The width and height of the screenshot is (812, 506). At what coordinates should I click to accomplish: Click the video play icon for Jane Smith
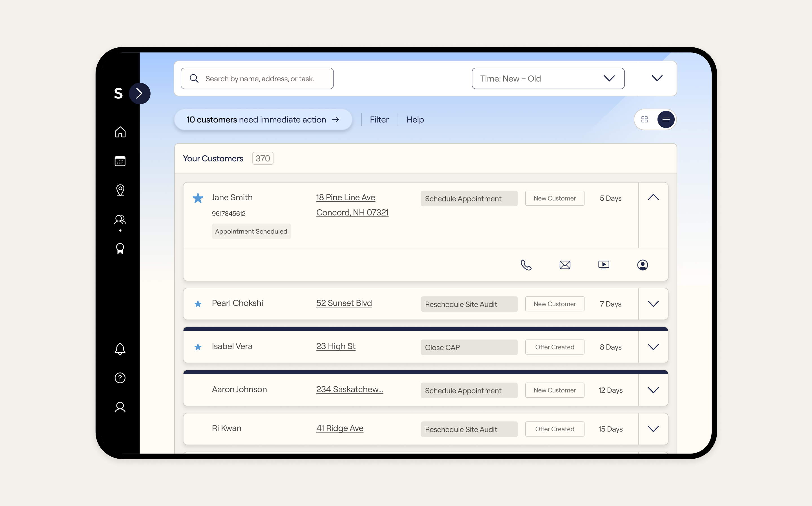click(604, 265)
